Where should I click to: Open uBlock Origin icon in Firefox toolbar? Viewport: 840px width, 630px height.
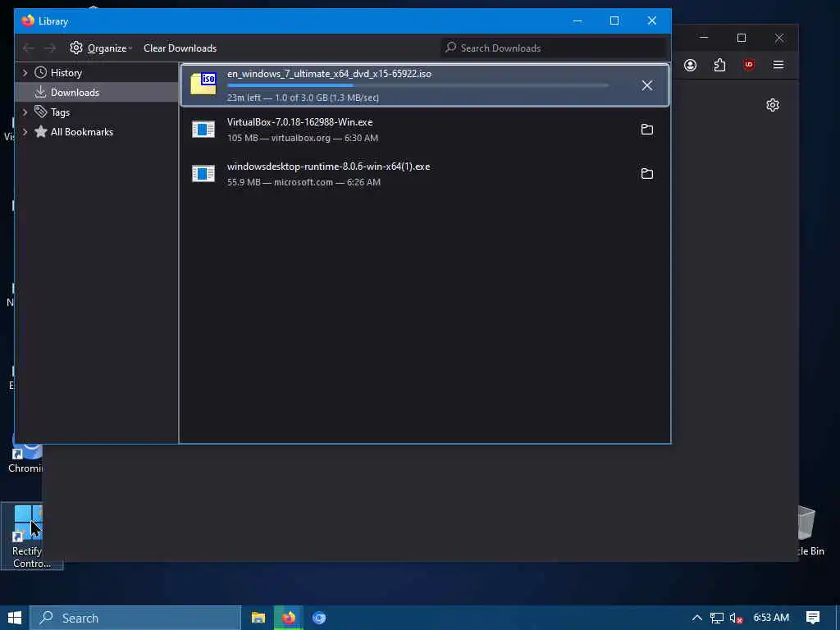(749, 65)
